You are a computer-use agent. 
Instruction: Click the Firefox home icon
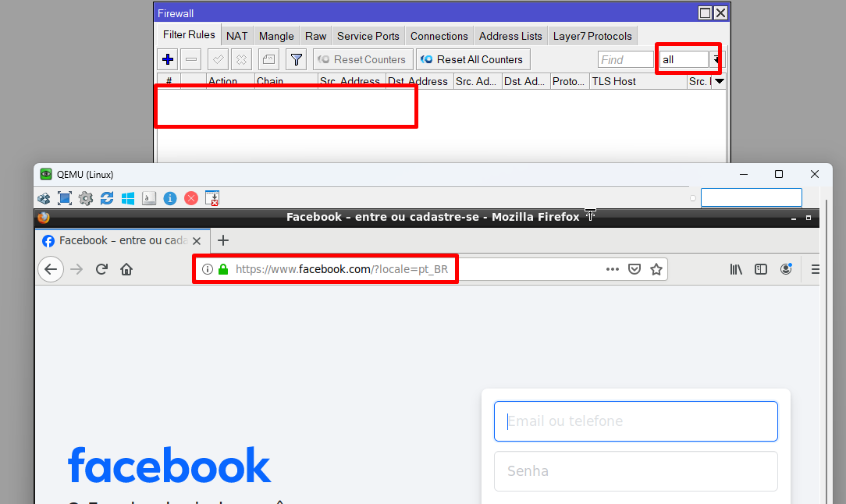point(126,269)
